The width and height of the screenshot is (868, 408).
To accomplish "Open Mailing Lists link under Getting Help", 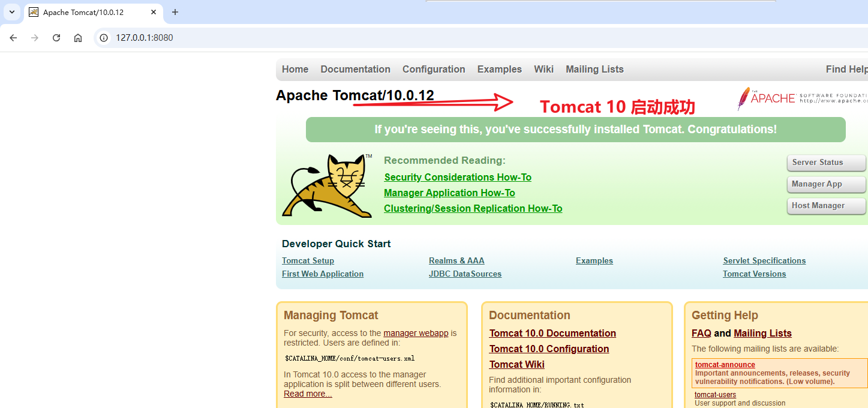I will point(762,333).
